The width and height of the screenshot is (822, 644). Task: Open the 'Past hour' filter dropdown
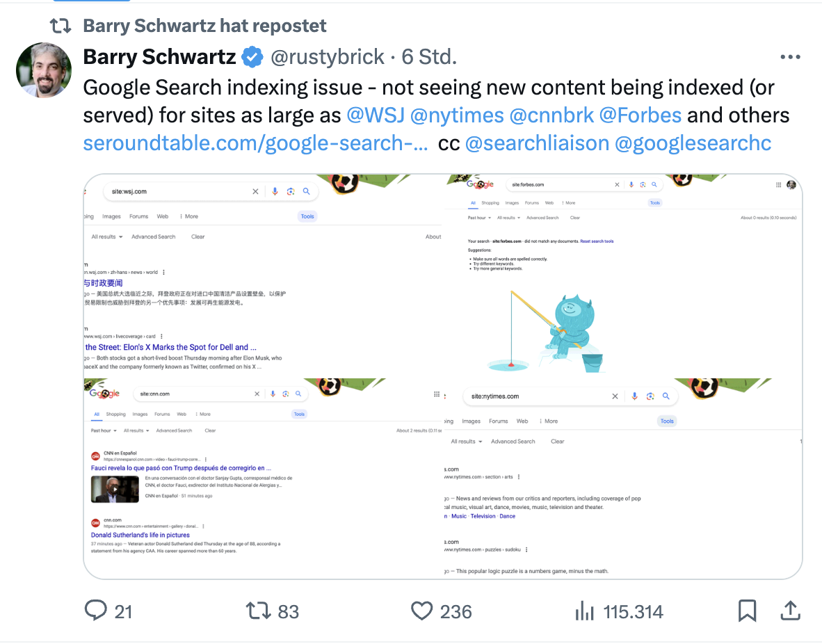[x=478, y=217]
